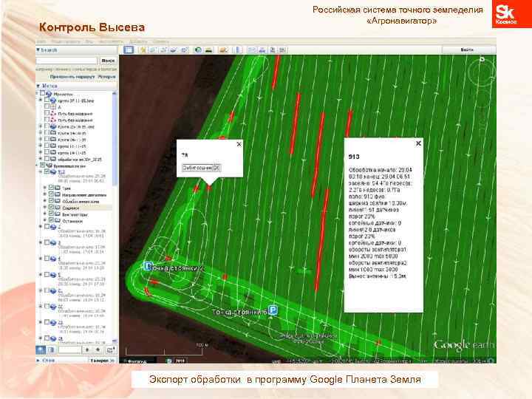Click inside the Search text field
This screenshot has width=532, height=399.
[66, 61]
